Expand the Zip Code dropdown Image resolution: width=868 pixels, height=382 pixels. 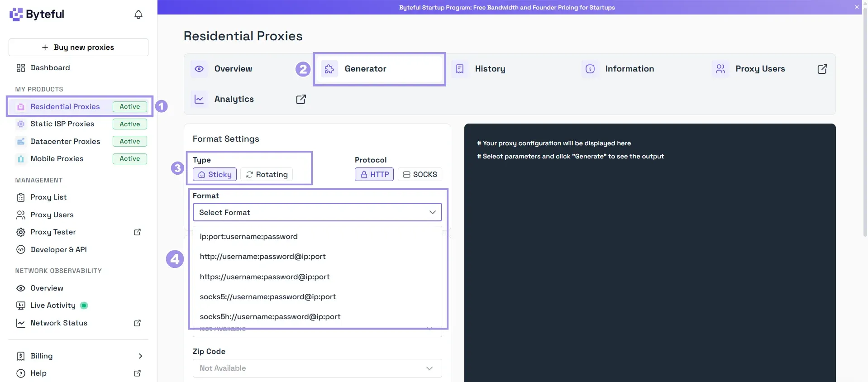pos(317,368)
